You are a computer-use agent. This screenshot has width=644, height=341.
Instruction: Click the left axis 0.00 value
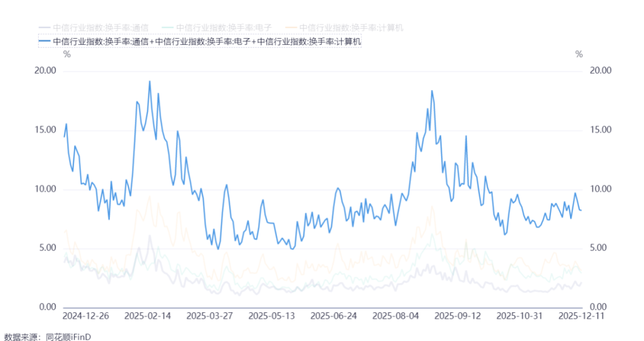point(48,307)
